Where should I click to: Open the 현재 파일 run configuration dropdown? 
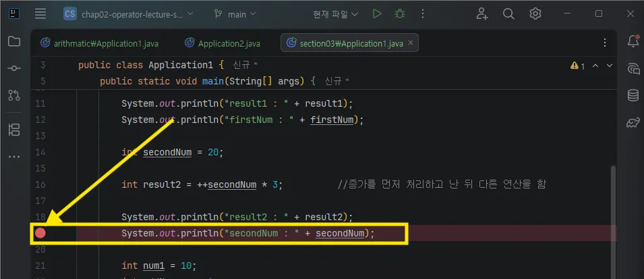[336, 14]
